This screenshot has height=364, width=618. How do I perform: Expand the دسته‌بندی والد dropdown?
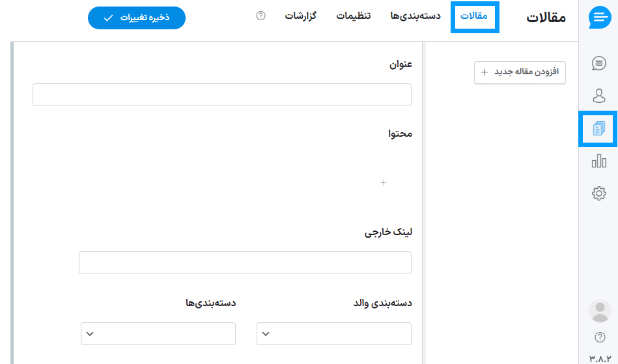pos(334,333)
